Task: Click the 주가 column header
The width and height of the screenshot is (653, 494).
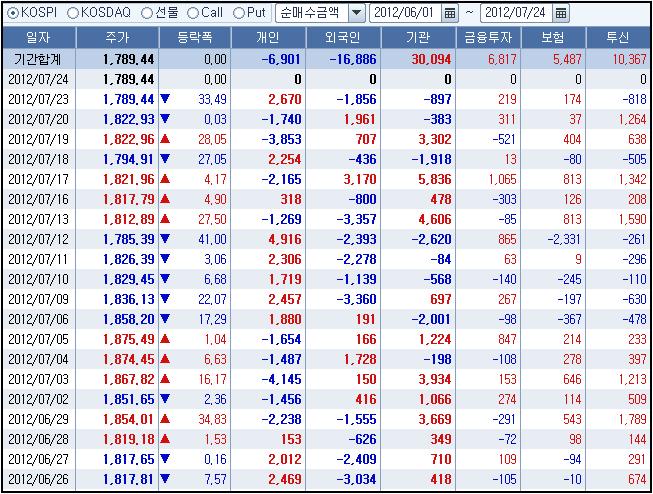Action: [x=117, y=38]
